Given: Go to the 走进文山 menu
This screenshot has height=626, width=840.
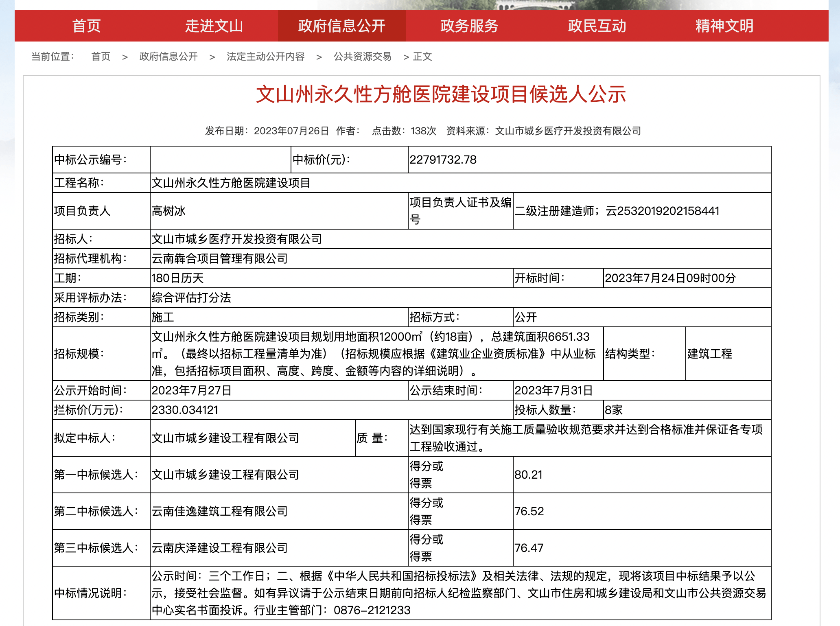Looking at the screenshot, I should click(x=214, y=26).
